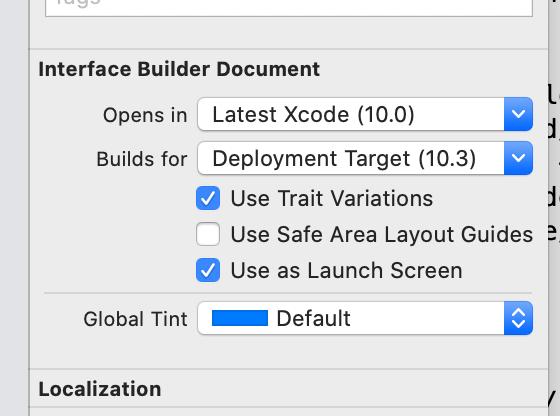This screenshot has width=560, height=416.
Task: Uncheck the Use Trait Variations checkbox
Action: pos(208,198)
